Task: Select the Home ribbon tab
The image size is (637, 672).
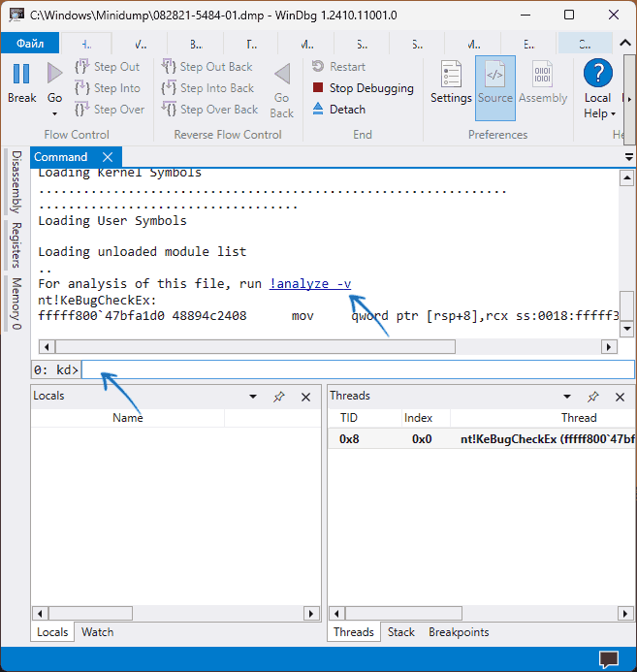Action: (86, 44)
